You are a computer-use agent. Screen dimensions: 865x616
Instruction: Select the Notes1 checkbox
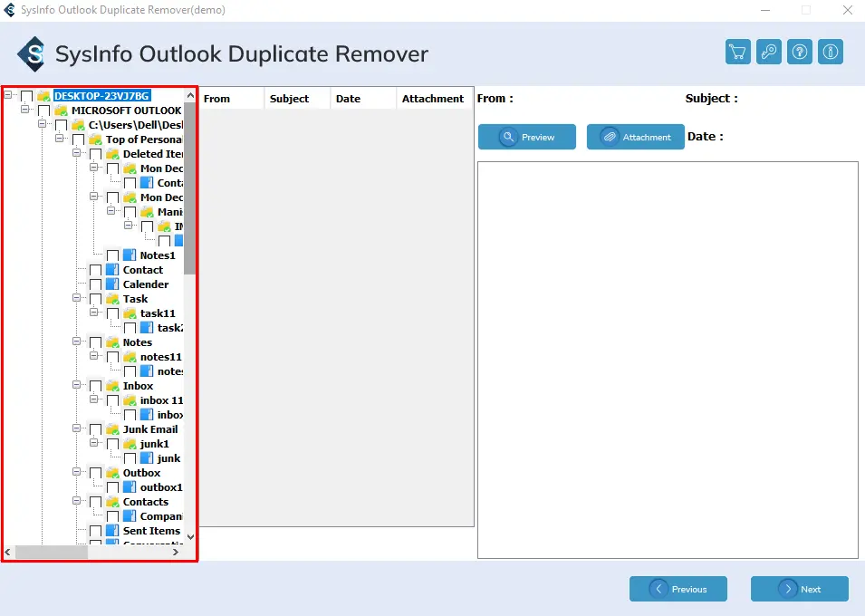click(112, 255)
